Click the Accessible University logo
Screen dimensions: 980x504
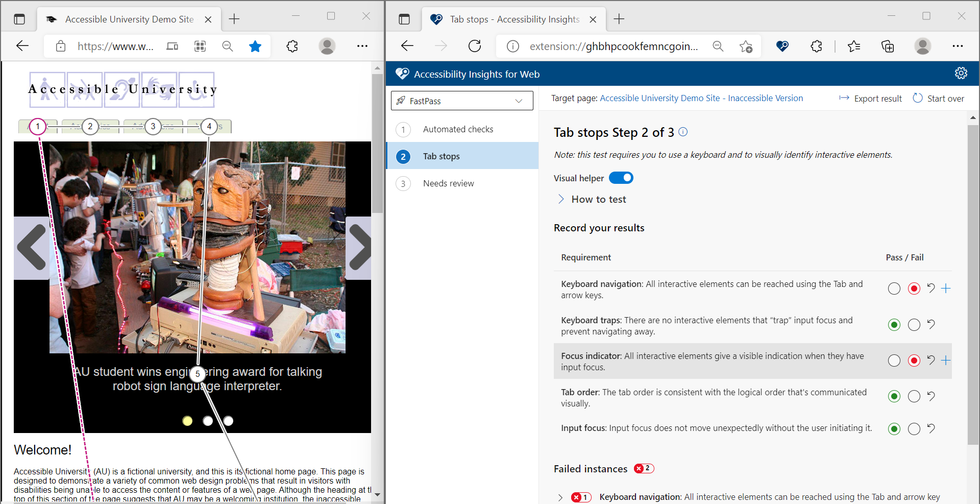coord(122,89)
